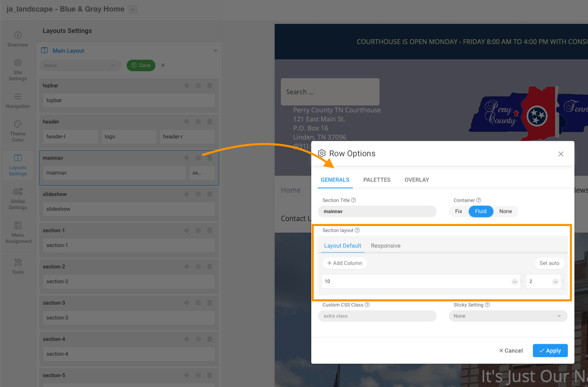Expand the template style dropdown in title
The image size is (588, 387).
[x=133, y=9]
